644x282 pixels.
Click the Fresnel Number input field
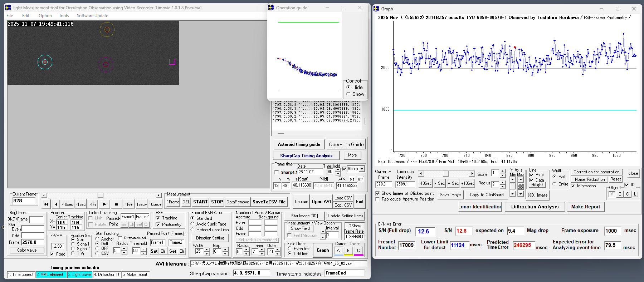tap(406, 245)
